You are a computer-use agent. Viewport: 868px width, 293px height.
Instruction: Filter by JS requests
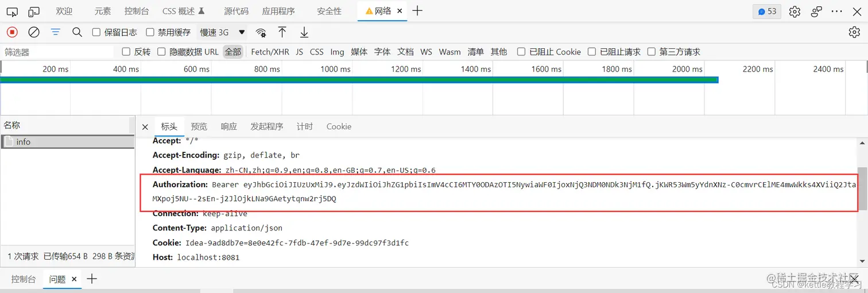[300, 52]
